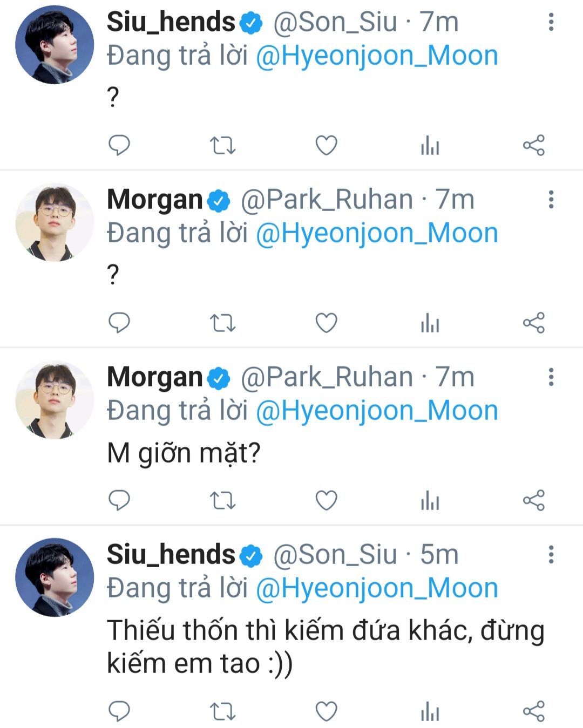The width and height of the screenshot is (583, 728).
Task: Open @Hyeonjoon_Moon link in "M giỡn mặt?" tweet
Action: point(377,411)
